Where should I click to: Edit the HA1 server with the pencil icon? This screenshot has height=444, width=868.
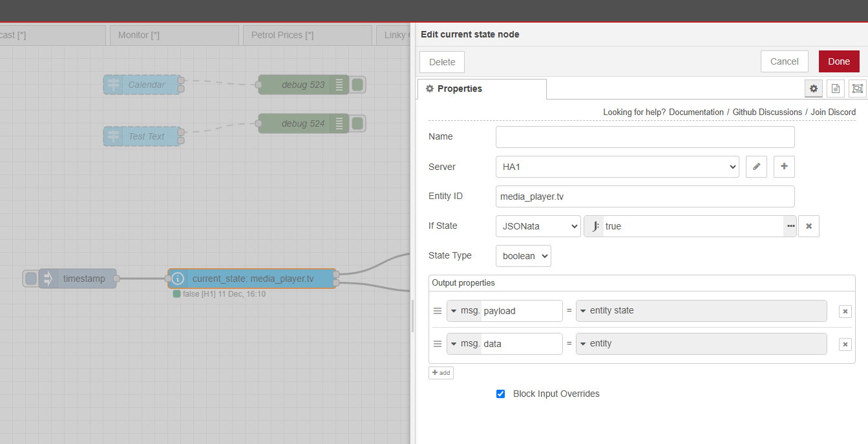[756, 166]
